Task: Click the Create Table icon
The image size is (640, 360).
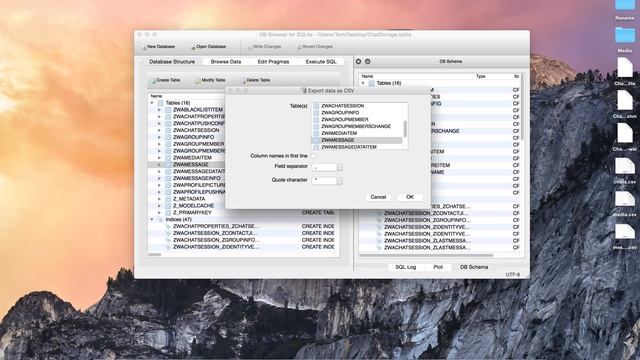Action: pyautogui.click(x=153, y=81)
